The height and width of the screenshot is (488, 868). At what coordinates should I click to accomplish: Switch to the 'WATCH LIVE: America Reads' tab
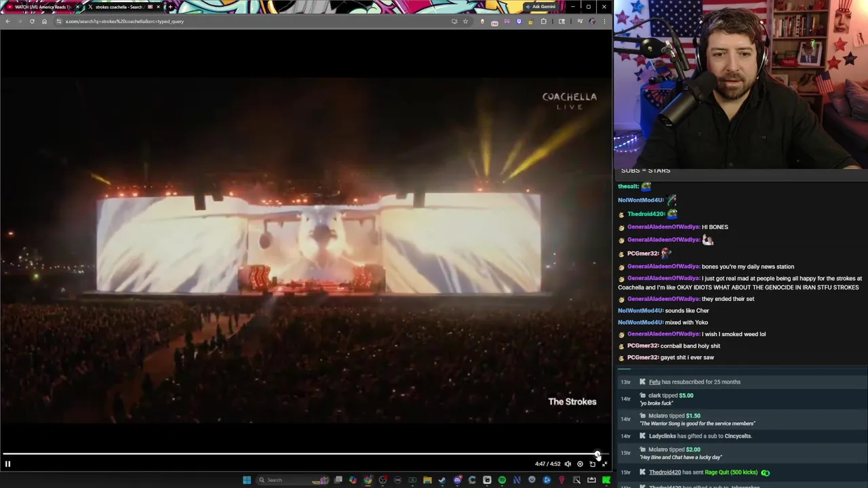[x=42, y=7]
